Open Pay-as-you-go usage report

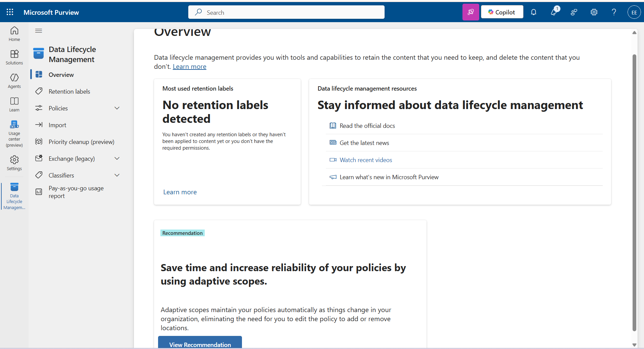click(77, 192)
